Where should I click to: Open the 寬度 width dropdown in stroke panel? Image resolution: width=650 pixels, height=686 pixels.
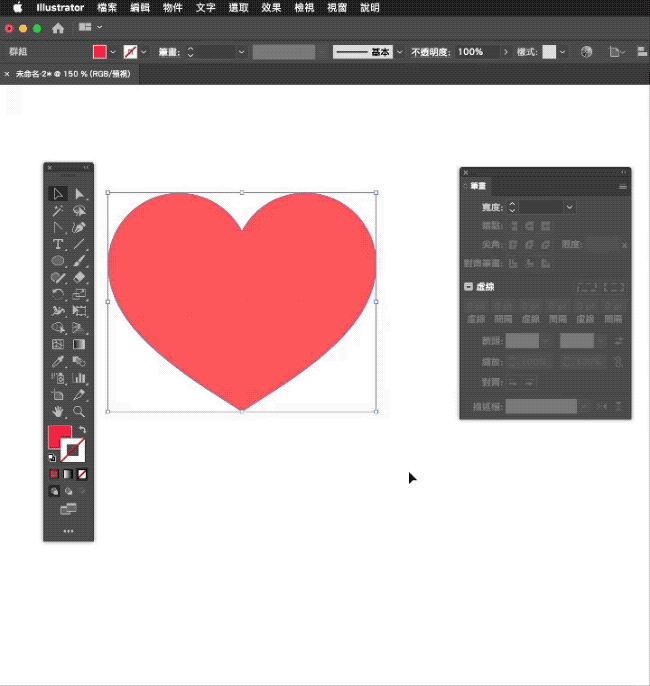click(x=569, y=207)
